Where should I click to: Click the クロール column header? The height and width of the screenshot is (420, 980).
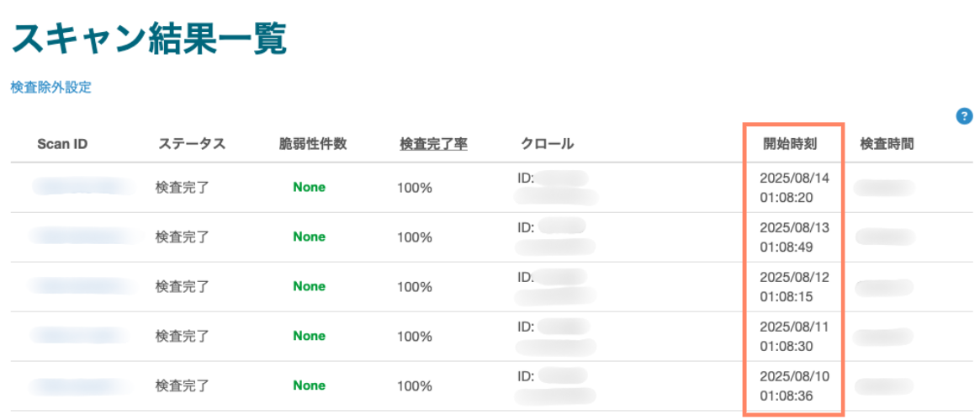click(x=547, y=144)
